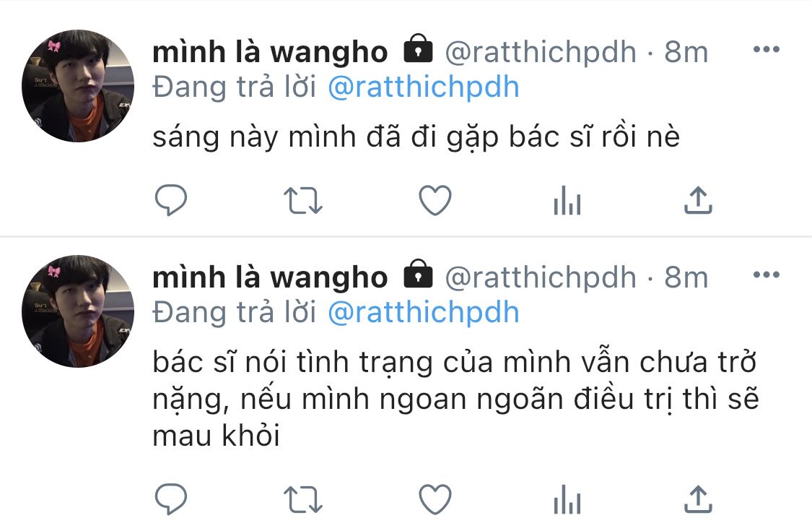812x531 pixels.
Task: Share the first tweet
Action: click(x=698, y=200)
